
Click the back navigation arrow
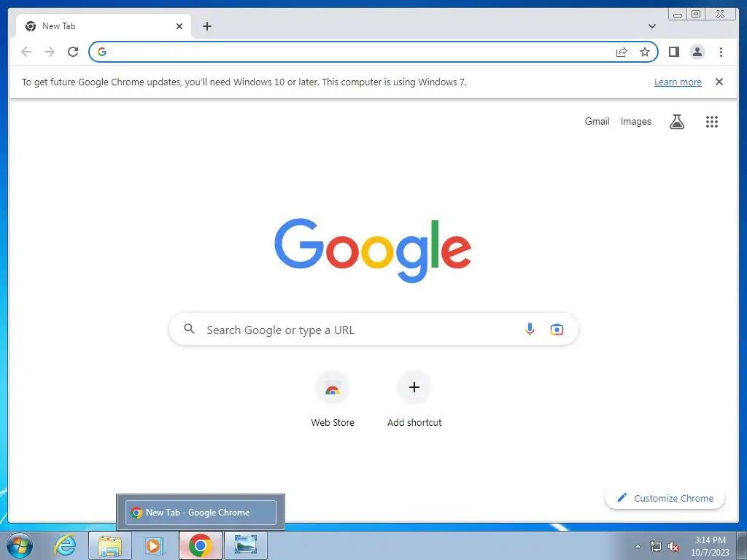click(x=26, y=52)
